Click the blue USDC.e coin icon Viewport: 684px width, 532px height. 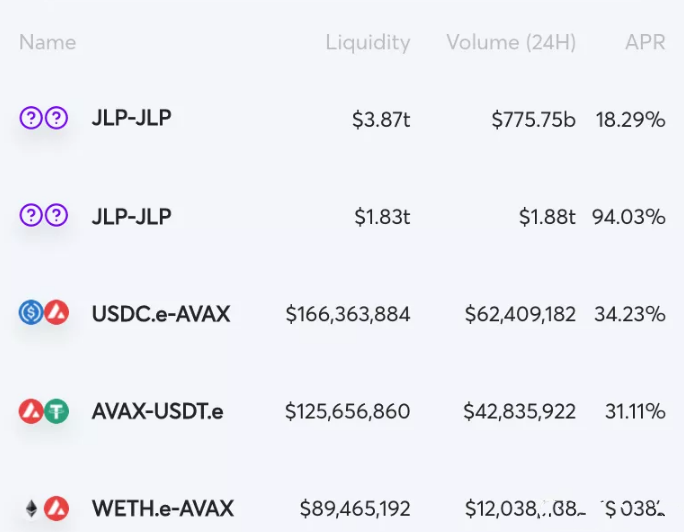coord(31,313)
